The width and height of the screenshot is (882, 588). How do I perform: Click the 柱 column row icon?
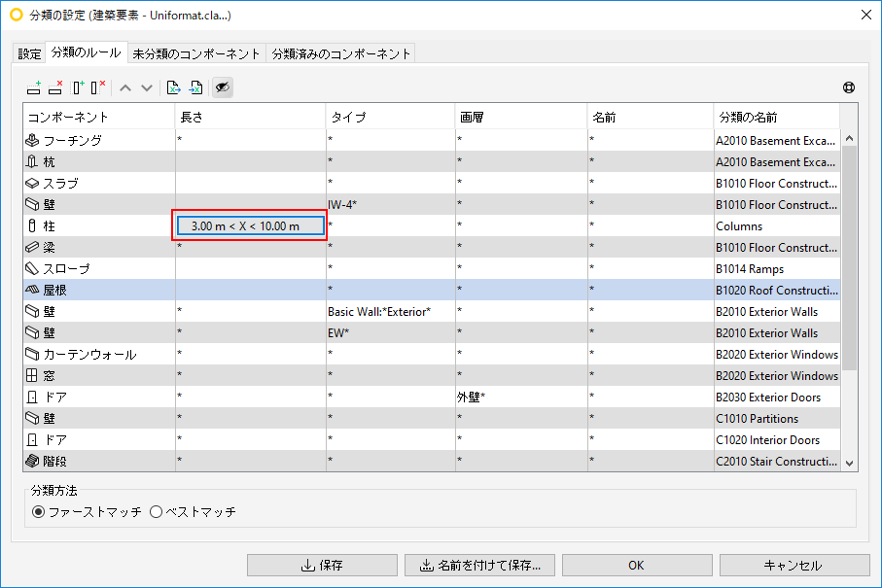pyautogui.click(x=32, y=226)
